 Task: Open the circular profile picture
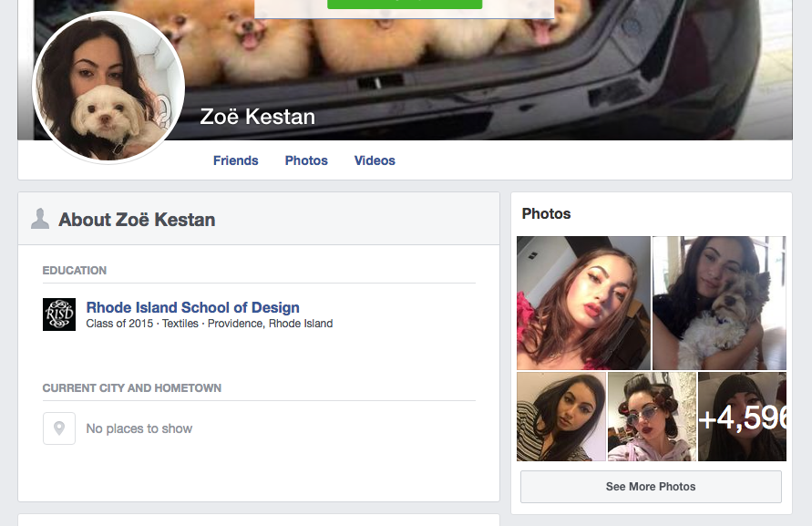tap(108, 88)
